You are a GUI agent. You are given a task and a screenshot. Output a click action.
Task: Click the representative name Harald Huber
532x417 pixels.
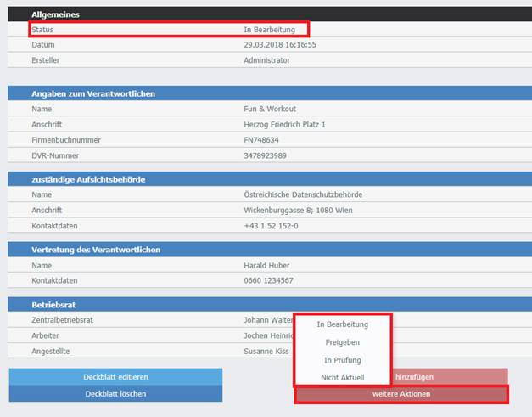pos(266,265)
